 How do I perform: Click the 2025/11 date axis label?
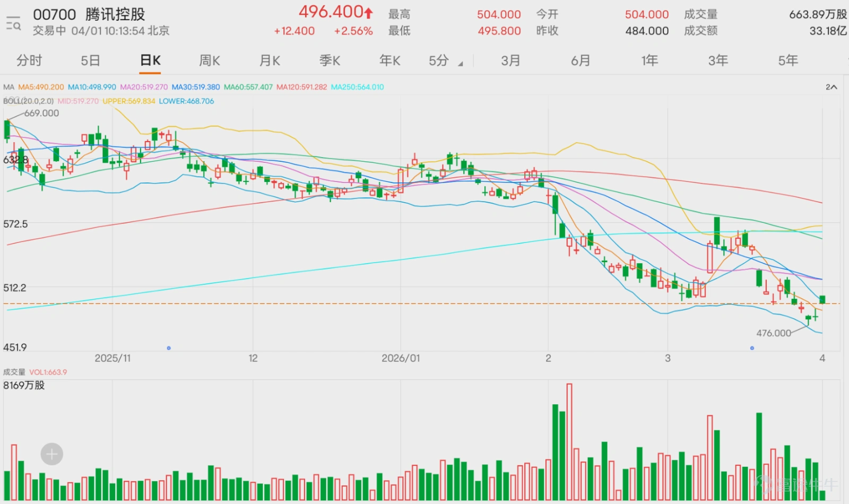[x=112, y=358]
